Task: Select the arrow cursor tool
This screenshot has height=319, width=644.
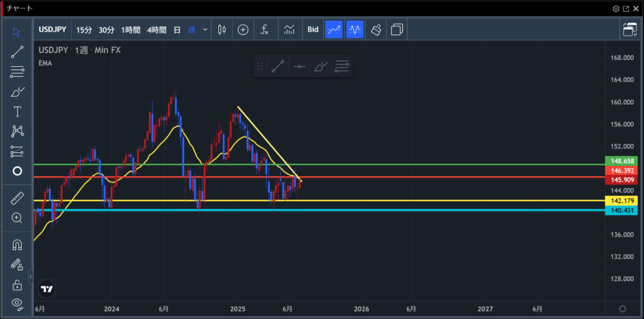Action: 17,32
